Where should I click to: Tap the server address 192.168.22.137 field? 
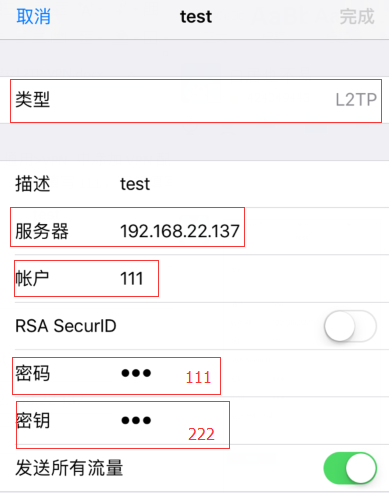(180, 231)
